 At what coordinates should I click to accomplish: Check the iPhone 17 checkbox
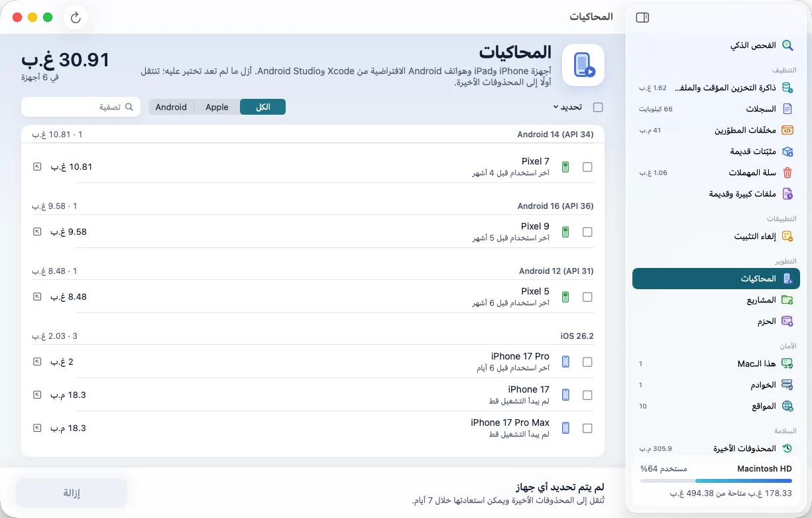(587, 395)
